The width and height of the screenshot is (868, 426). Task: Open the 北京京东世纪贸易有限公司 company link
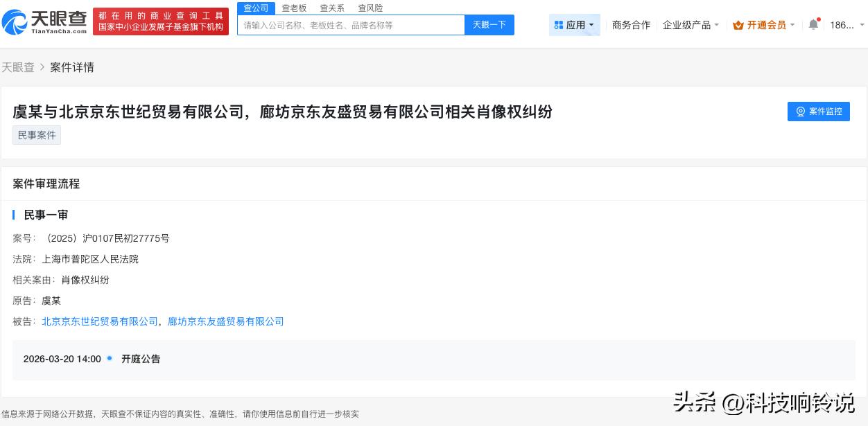99,321
